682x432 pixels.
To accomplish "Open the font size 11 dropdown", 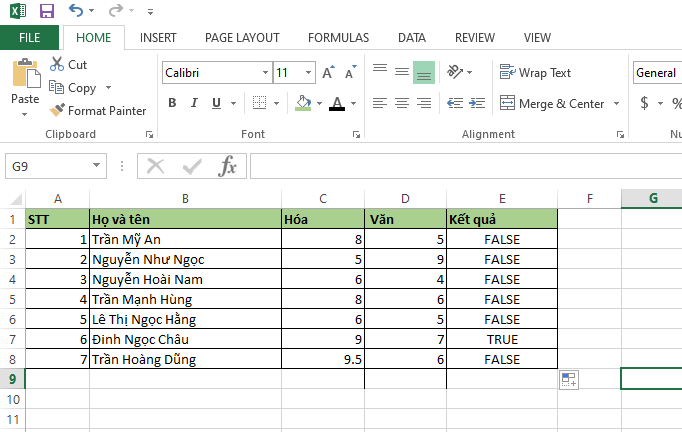I will (308, 72).
